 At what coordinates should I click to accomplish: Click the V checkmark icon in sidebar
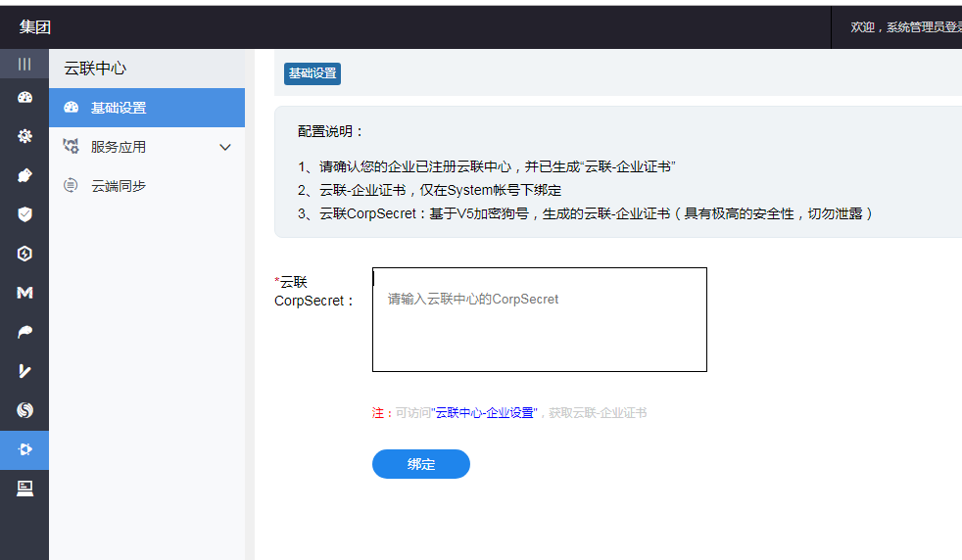click(x=24, y=371)
